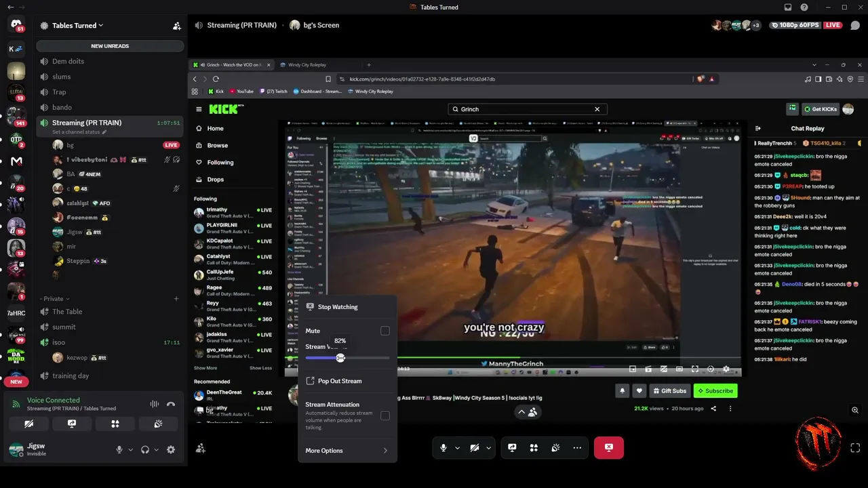Open User Settings gear icon
The width and height of the screenshot is (868, 488).
171,449
